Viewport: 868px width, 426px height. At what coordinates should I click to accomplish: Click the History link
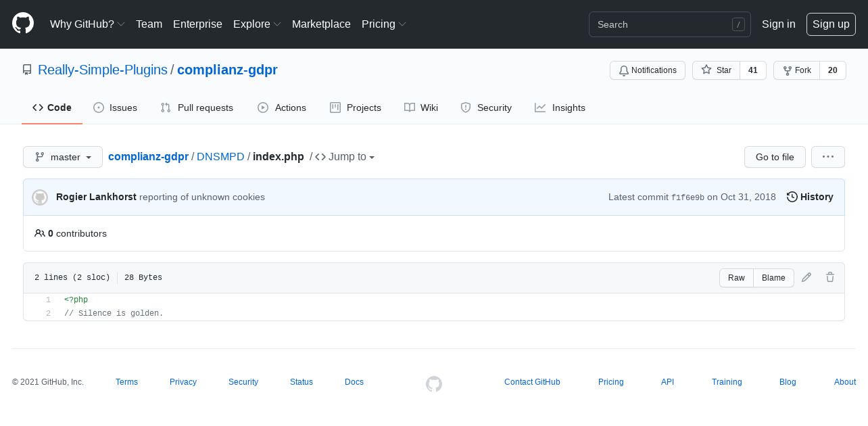pos(810,197)
